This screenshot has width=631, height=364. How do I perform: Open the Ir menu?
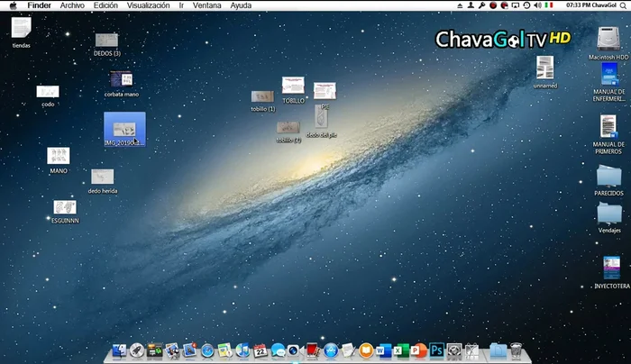tap(181, 5)
